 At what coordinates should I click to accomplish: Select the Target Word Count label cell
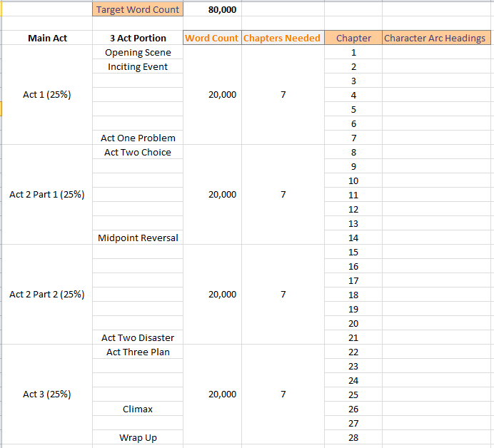(137, 10)
